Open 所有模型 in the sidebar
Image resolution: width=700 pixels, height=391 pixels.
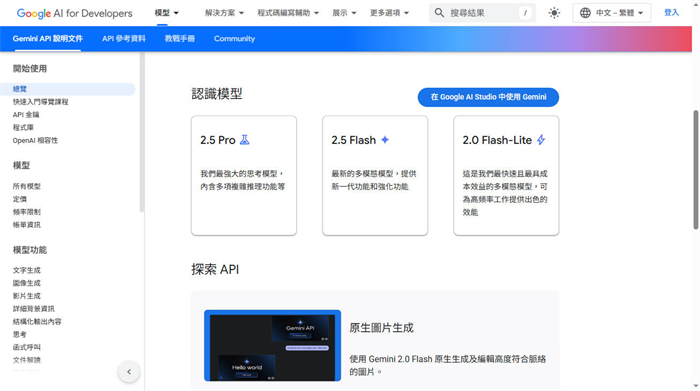[27, 186]
